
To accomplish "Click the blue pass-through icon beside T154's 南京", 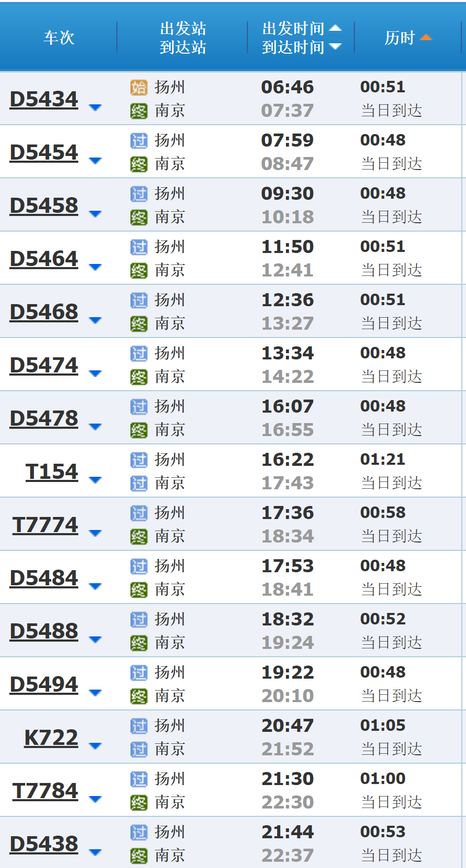I will pos(138,484).
